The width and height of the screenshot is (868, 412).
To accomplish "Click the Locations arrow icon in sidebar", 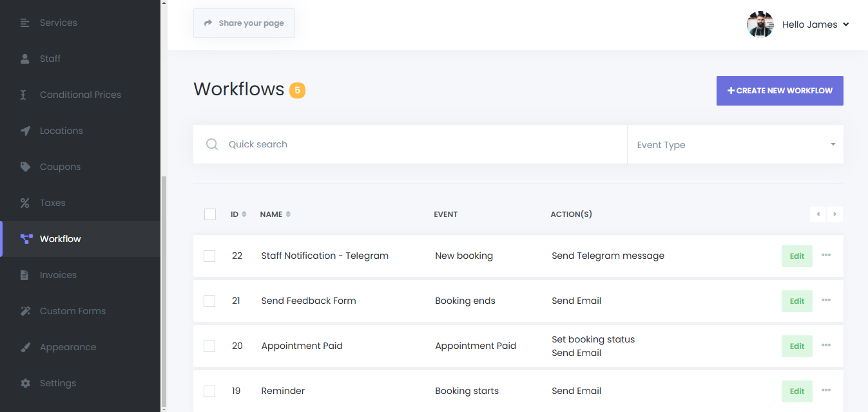I will (25, 131).
